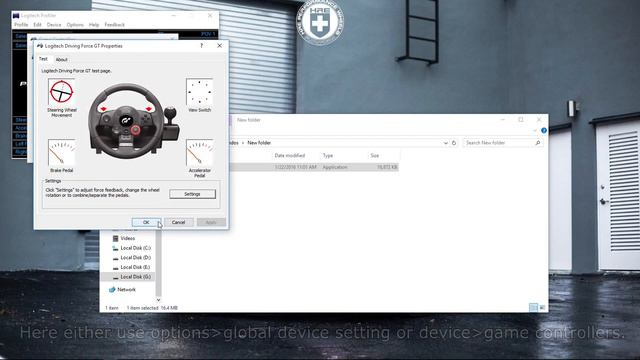
Task: Click the help question mark in Properties dialog
Action: pos(202,46)
